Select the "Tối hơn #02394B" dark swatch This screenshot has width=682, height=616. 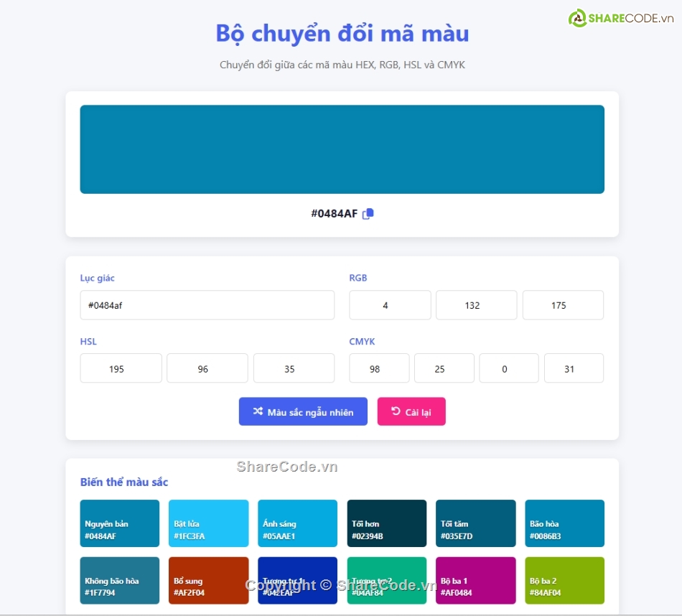tap(386, 523)
